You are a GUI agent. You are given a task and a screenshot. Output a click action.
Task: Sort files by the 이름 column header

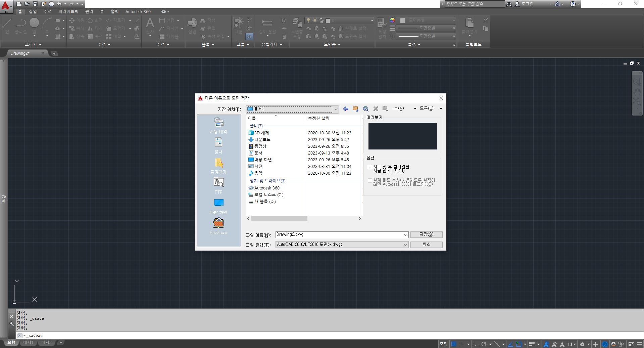276,118
